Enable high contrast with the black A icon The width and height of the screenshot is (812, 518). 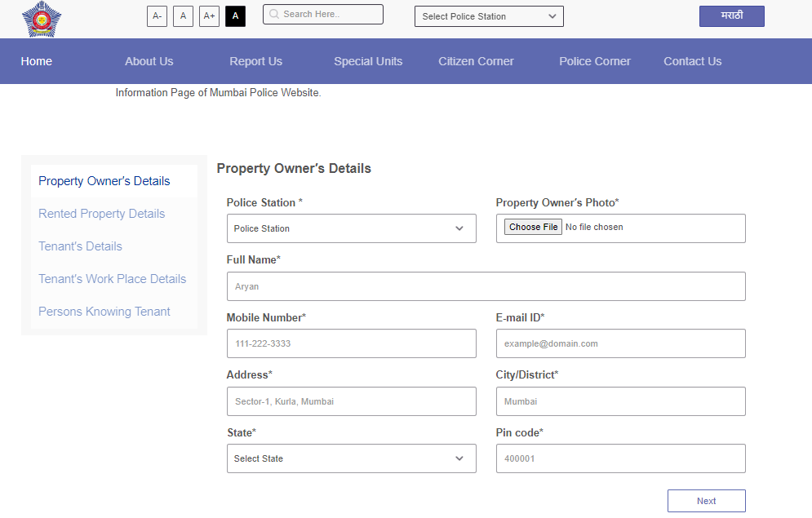[x=235, y=15]
